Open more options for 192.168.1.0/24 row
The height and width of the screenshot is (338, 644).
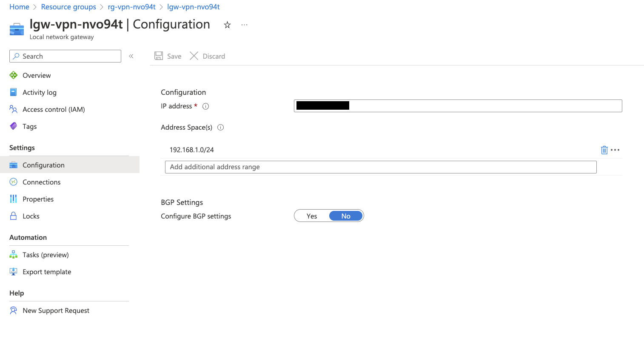[x=615, y=150]
